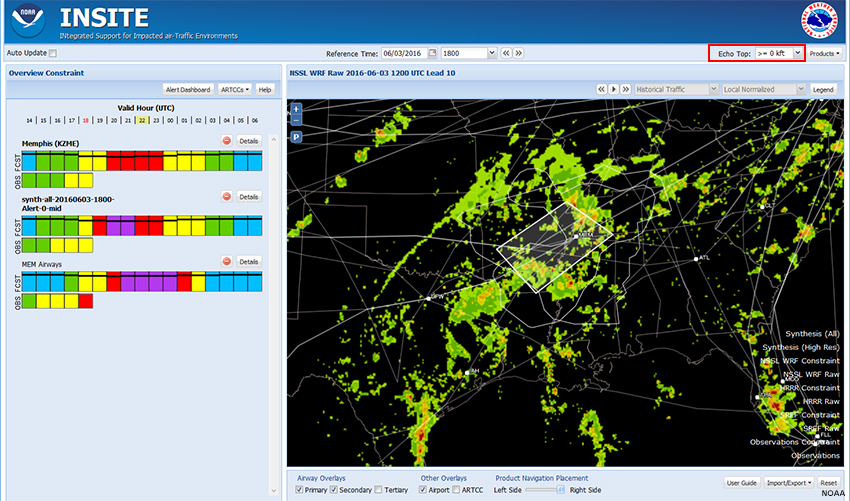Click MEM Airways last red OBS cell
Image resolution: width=850 pixels, height=501 pixels.
tap(86, 301)
